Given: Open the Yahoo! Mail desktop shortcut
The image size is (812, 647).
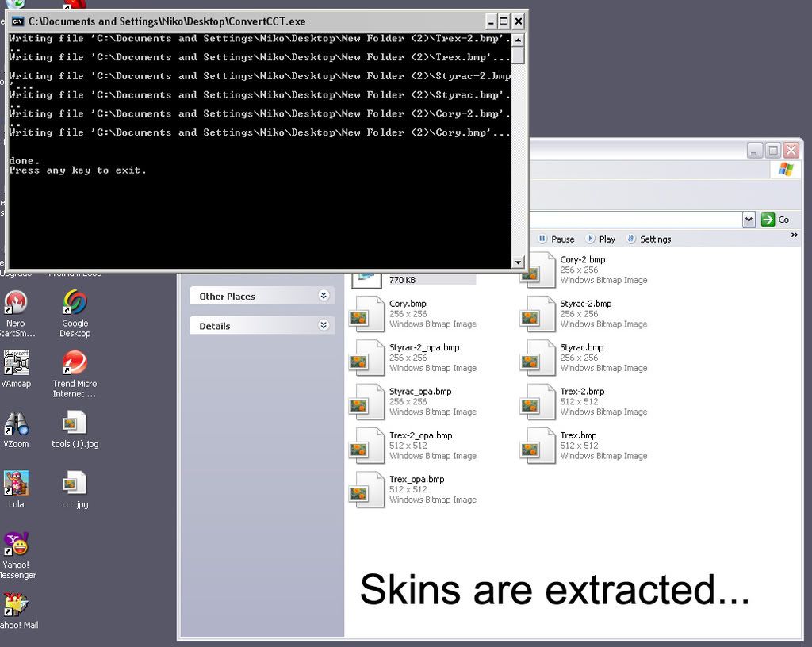Looking at the screenshot, I should tap(16, 604).
